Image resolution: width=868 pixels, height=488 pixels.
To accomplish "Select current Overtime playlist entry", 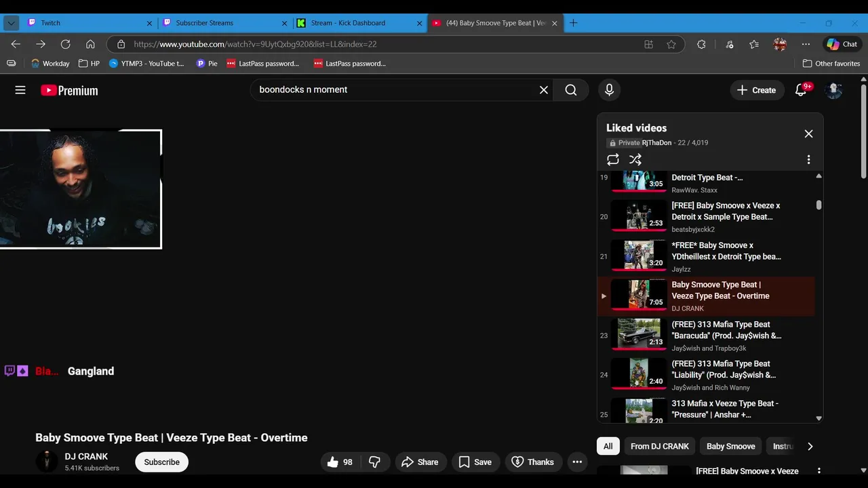I will click(706, 296).
